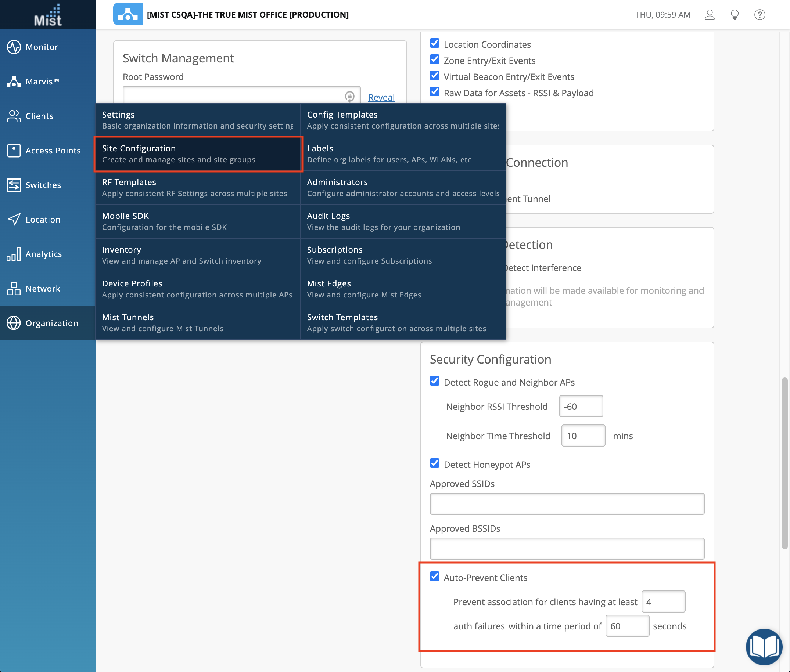Click the lightbulb icon in header
Image resolution: width=790 pixels, height=672 pixels.
click(x=735, y=15)
